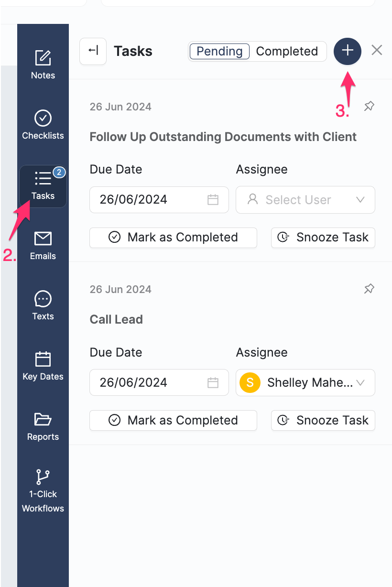Snooze the Call Lead task
Viewport: 392px width, 587px height.
(x=323, y=420)
